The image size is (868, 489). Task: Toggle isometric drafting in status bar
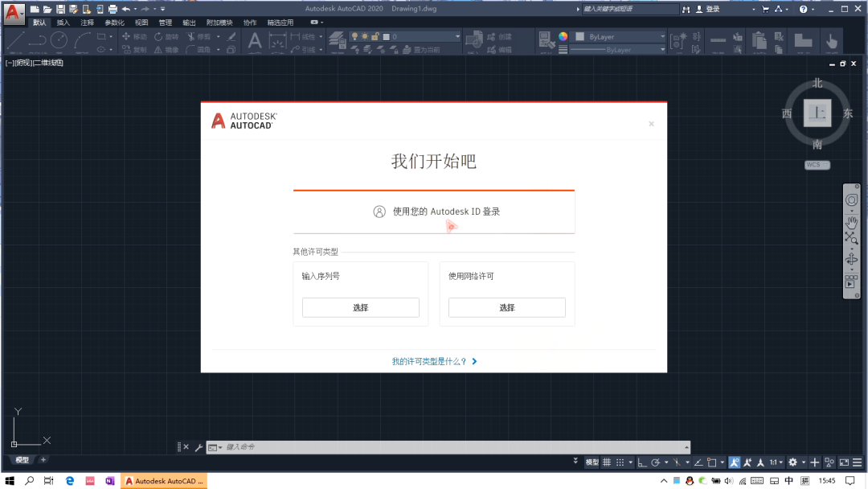677,462
